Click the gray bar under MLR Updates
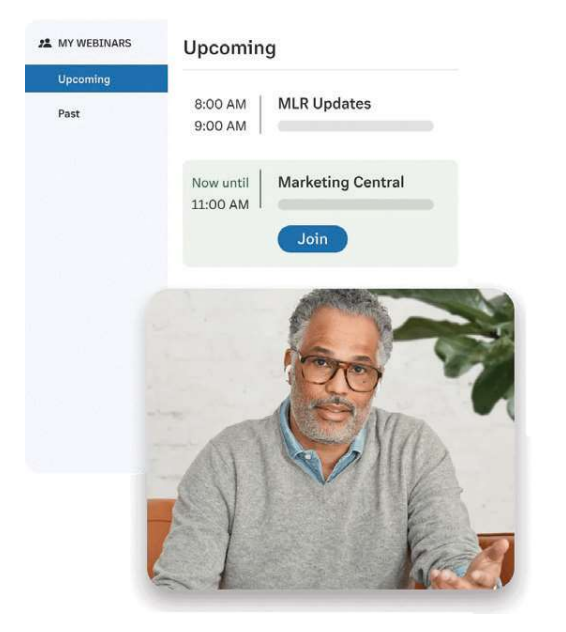This screenshot has height=632, width=566. tap(356, 126)
